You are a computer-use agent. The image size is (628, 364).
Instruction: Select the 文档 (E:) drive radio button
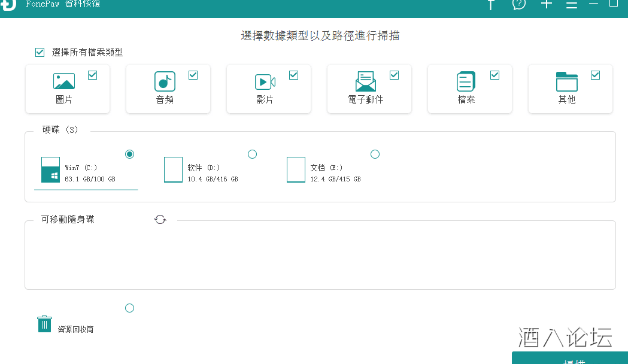pyautogui.click(x=375, y=154)
